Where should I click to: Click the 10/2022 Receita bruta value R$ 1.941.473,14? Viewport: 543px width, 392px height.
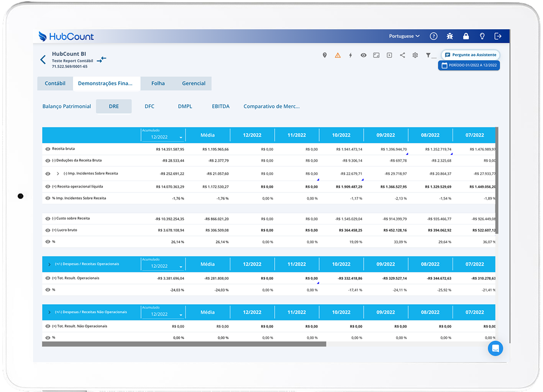(349, 150)
